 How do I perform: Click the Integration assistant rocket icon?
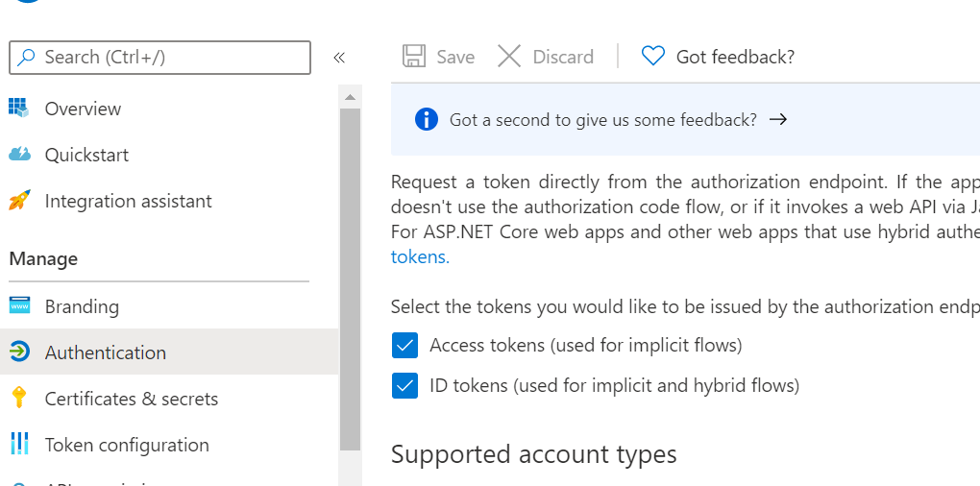pos(19,201)
